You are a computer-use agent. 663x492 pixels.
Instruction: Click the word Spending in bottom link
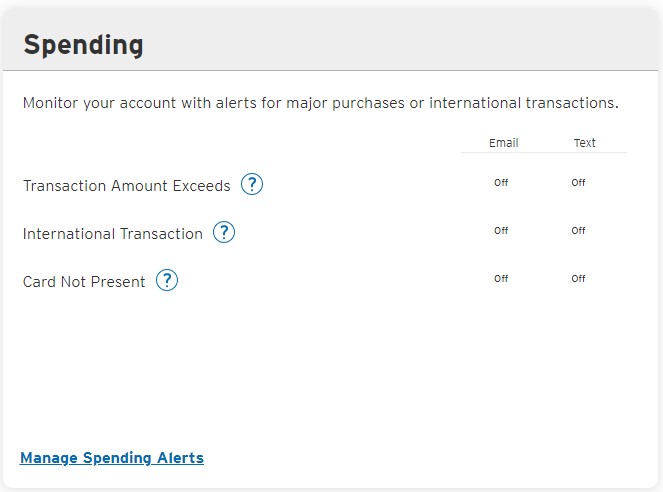click(117, 458)
